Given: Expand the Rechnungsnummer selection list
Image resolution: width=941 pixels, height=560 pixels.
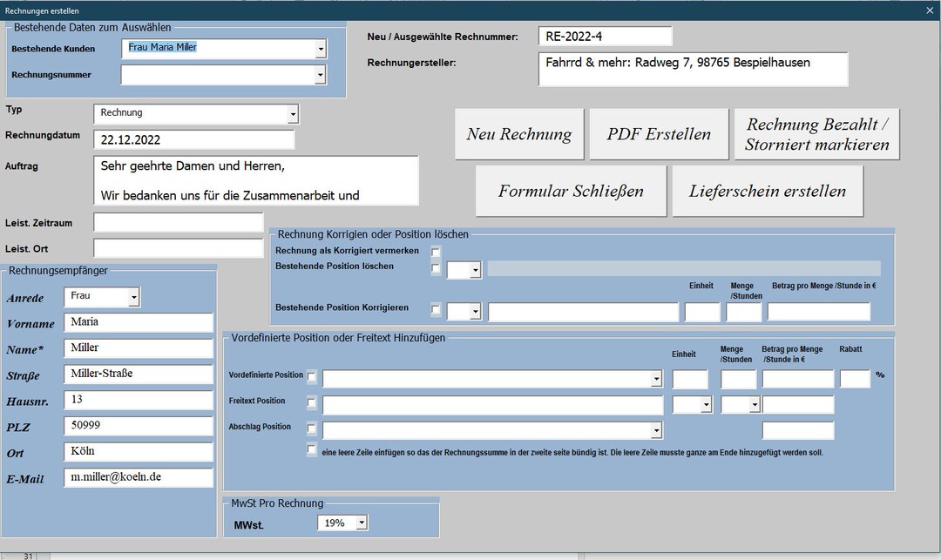Looking at the screenshot, I should click(320, 74).
